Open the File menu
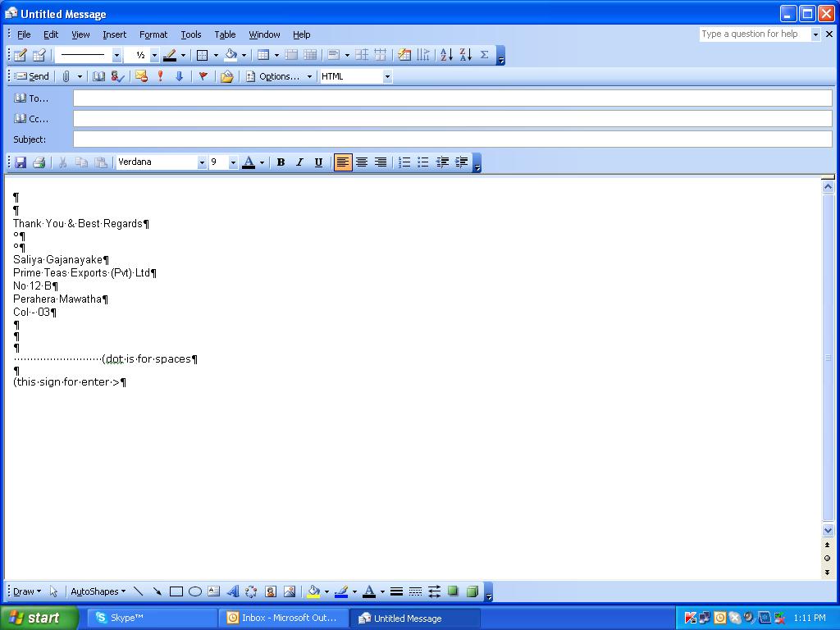The image size is (840, 630). click(24, 34)
